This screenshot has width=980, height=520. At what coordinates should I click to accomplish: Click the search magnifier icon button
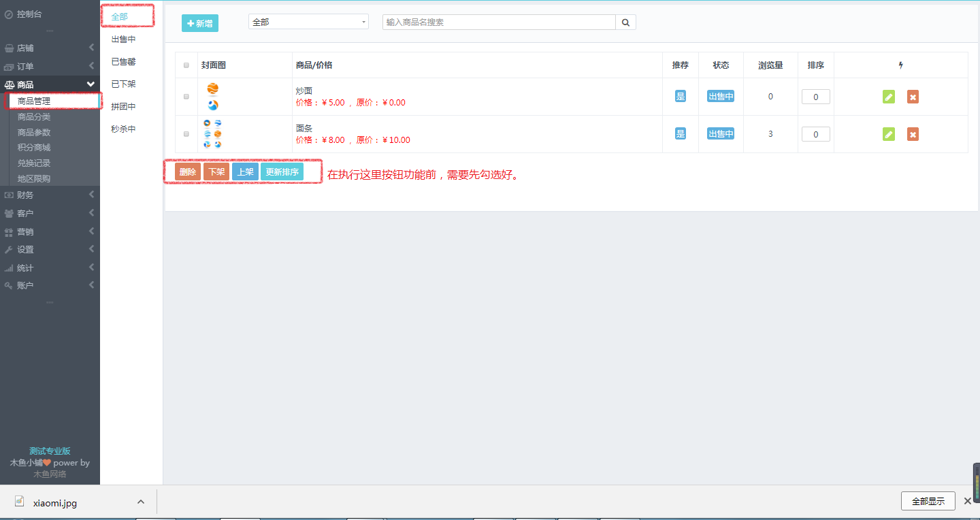625,22
